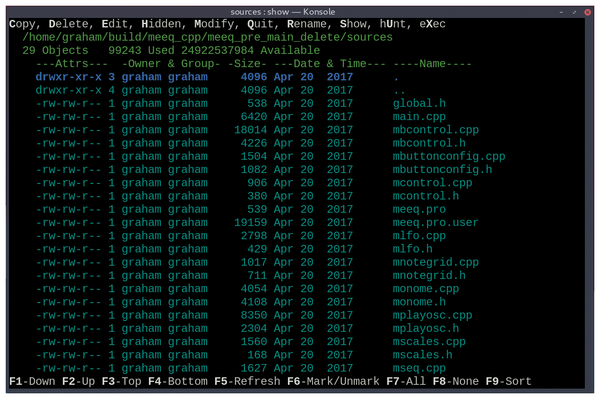Close the Konsole window
Image resolution: width=600 pixels, height=399 pixels.
587,12
